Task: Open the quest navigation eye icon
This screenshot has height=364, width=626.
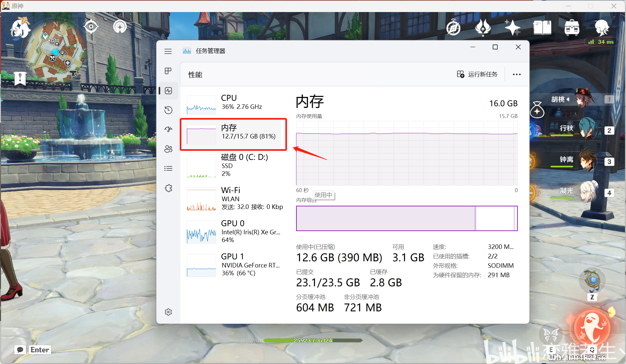Action: click(x=91, y=26)
